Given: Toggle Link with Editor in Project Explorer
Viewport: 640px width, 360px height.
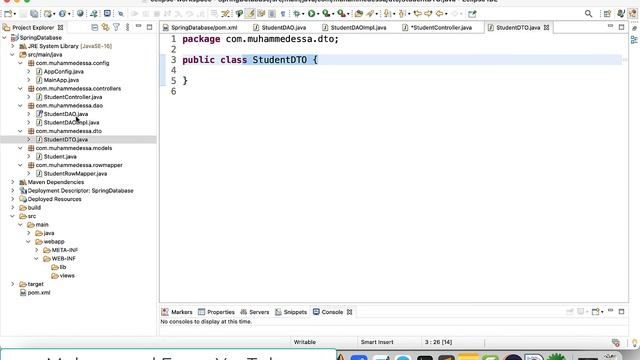Looking at the screenshot, I should [x=106, y=27].
